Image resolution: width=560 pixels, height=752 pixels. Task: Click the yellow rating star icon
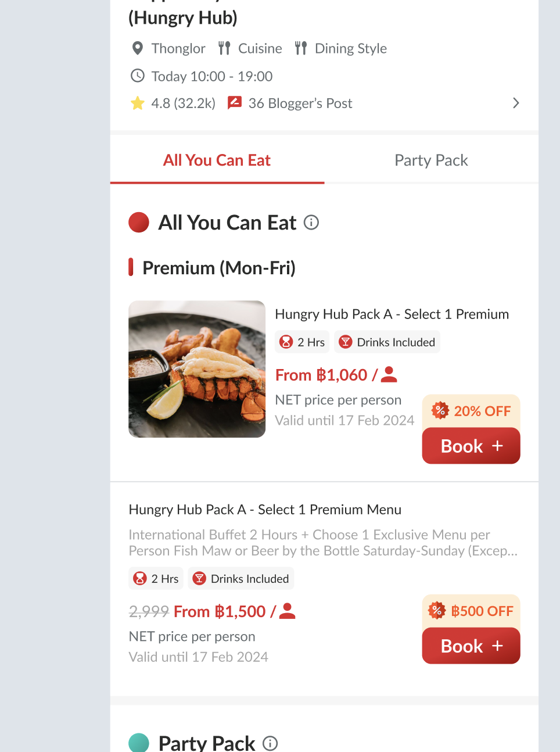[x=138, y=103]
